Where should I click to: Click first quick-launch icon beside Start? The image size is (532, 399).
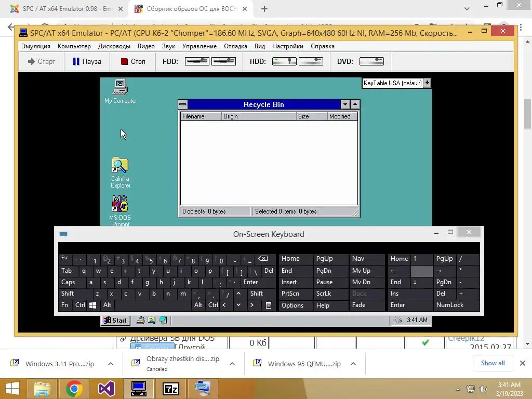[x=140, y=320]
